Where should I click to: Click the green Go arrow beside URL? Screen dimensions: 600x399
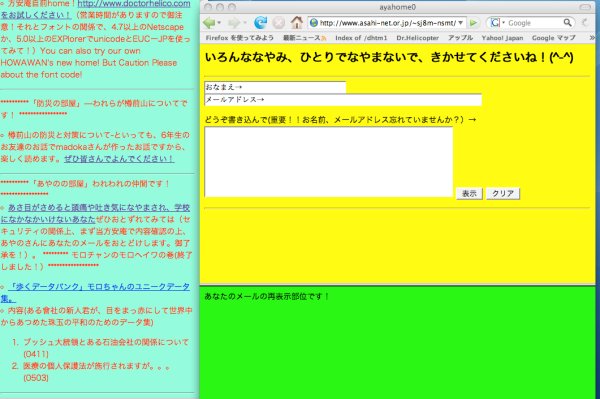(x=473, y=23)
